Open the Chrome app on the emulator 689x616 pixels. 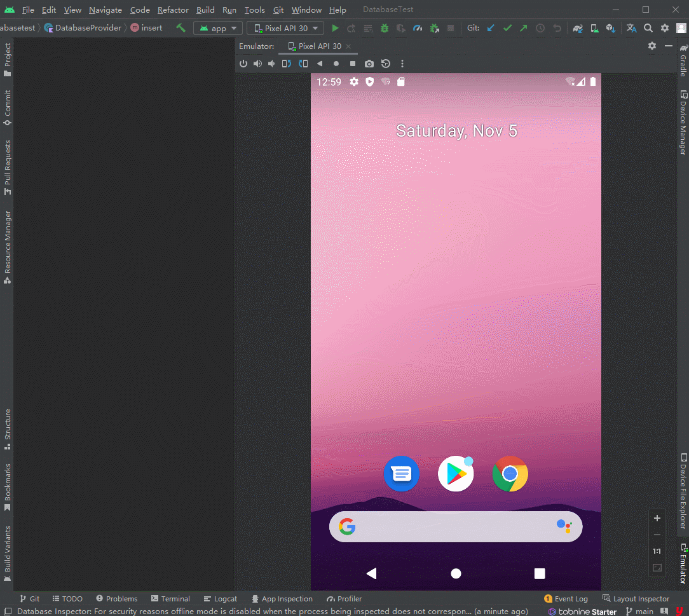point(510,474)
